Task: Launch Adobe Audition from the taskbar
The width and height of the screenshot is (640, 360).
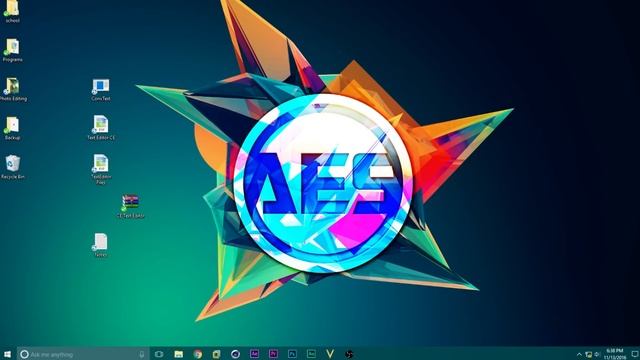Action: [311, 354]
